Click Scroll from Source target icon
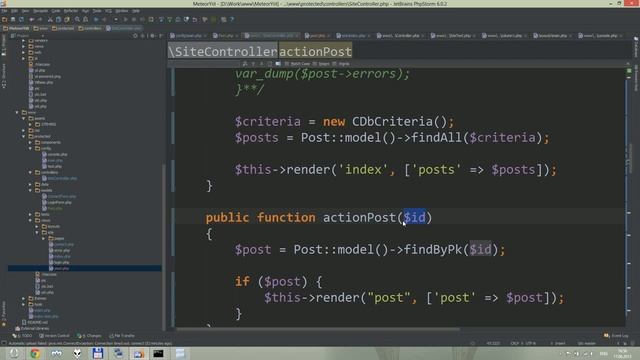This screenshot has width=640, height=360. [135, 36]
